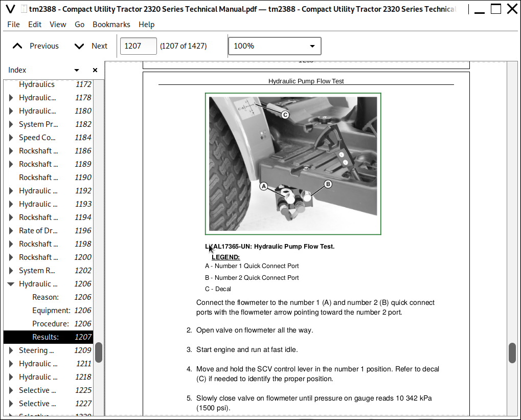Expand the Hydraulic entry on page 1192

(x=11, y=191)
